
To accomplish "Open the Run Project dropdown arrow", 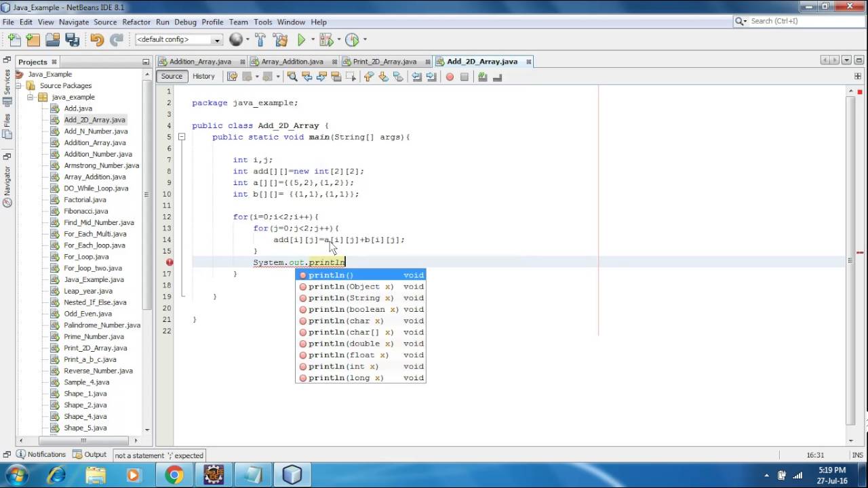I will [x=313, y=40].
